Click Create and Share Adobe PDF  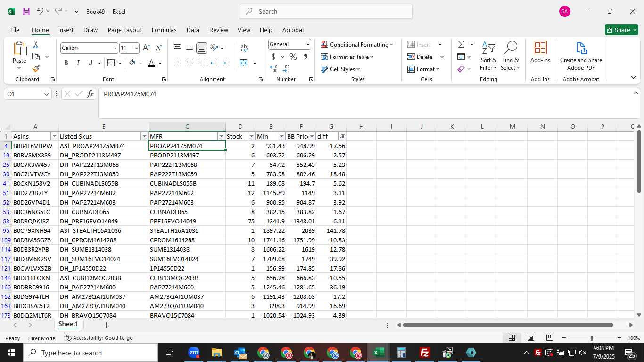pos(581,56)
